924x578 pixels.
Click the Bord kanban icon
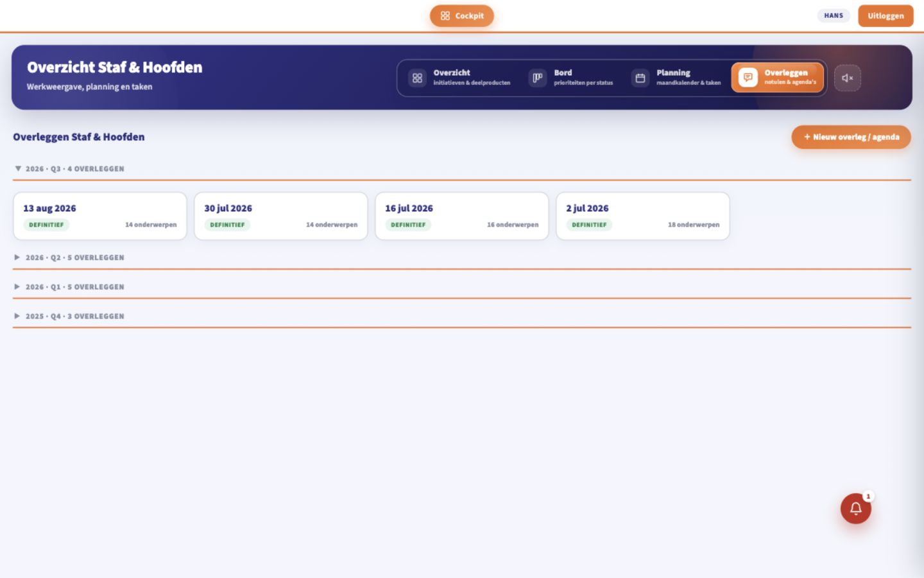point(538,78)
